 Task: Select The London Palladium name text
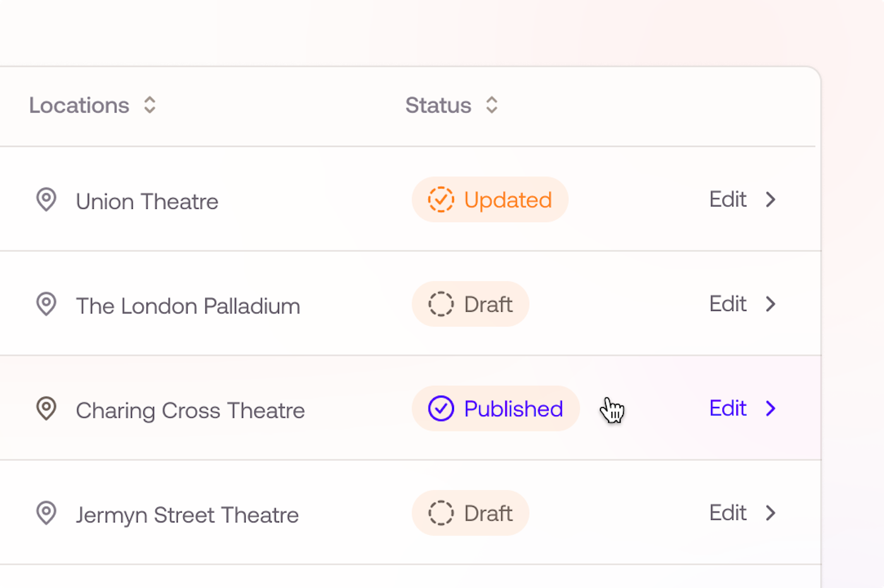click(188, 307)
